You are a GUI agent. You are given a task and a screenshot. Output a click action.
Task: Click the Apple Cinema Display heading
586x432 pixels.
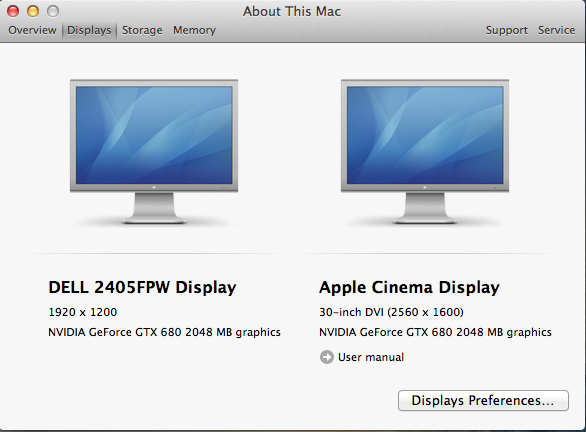coord(409,287)
